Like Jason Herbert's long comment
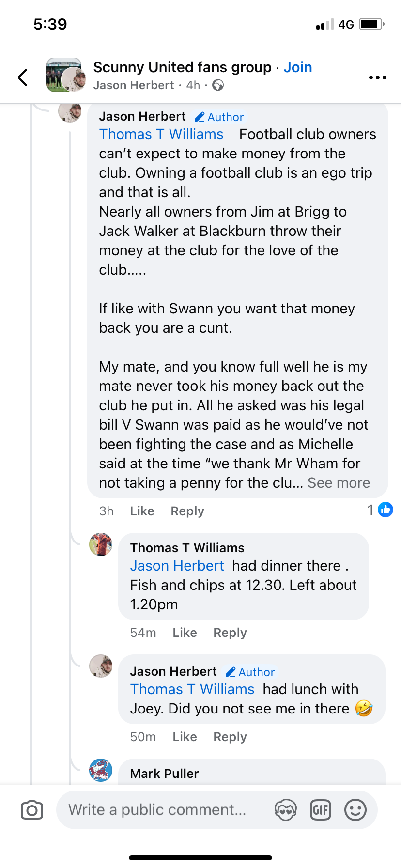This screenshot has width=401, height=868. pyautogui.click(x=142, y=511)
